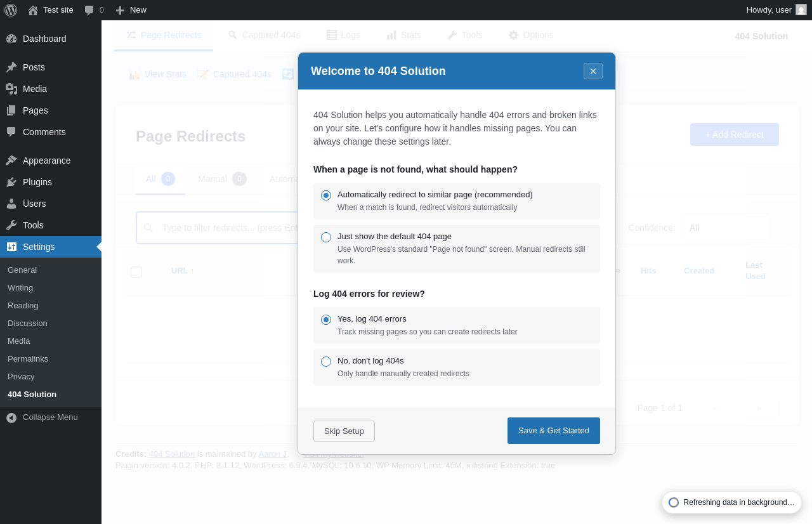This screenshot has height=524, width=812.
Task: Click the home icon beside Test site
Action: tap(33, 10)
